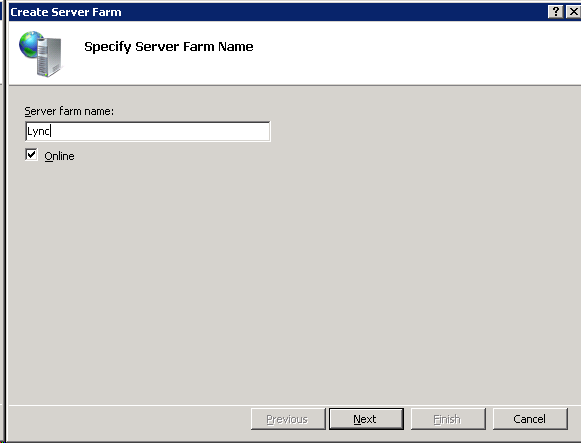Uncheck the Online checkbox
This screenshot has height=443, width=581.
31,154
